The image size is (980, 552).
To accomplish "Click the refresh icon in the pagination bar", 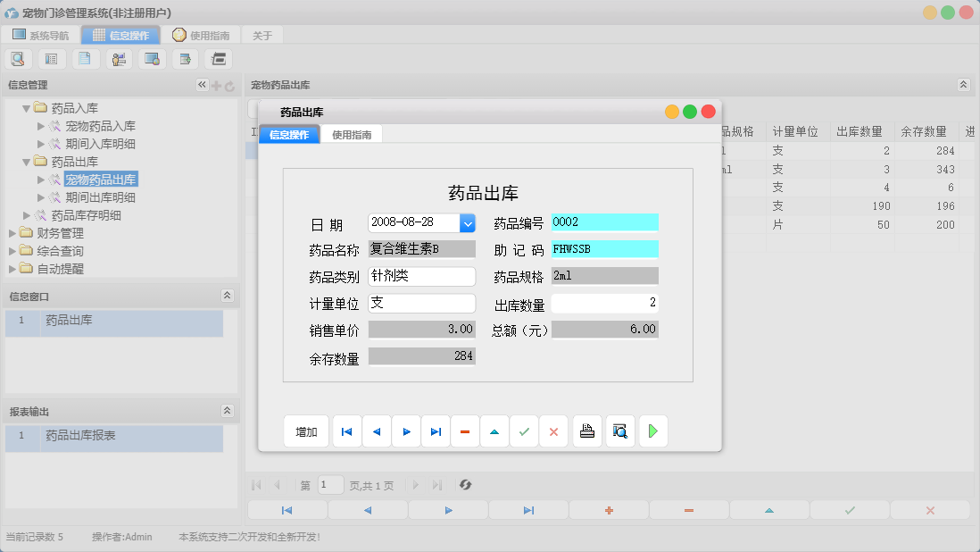I will (465, 485).
